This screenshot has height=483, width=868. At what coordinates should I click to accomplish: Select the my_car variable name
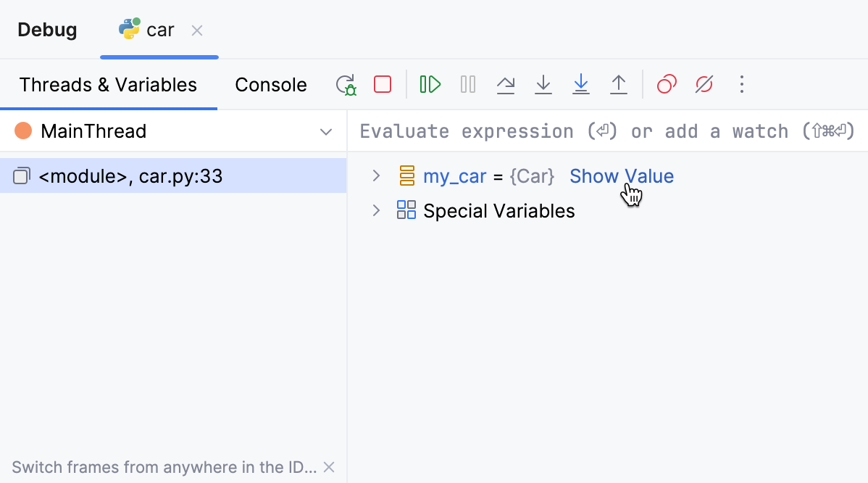click(x=455, y=176)
